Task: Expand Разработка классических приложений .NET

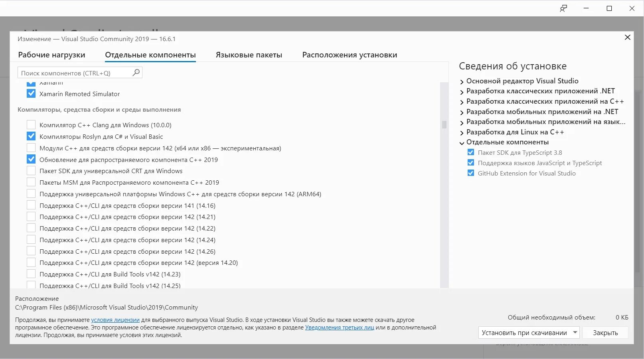Action: (x=462, y=91)
